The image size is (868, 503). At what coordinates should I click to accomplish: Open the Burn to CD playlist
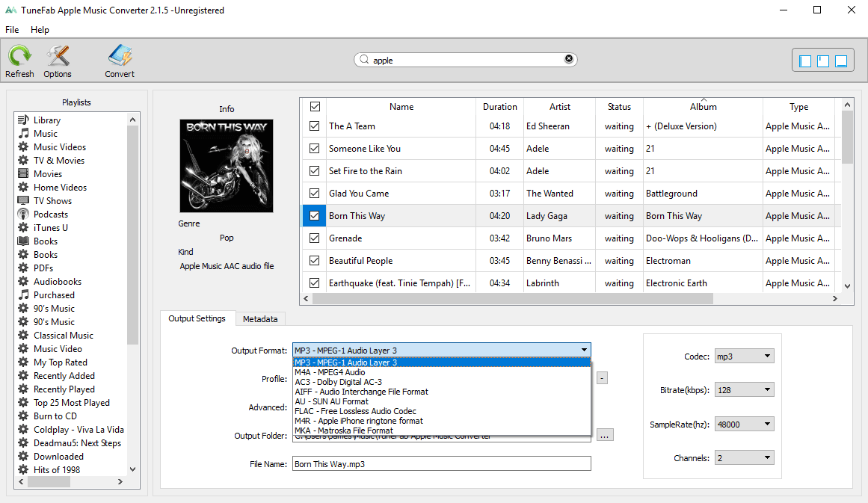55,416
